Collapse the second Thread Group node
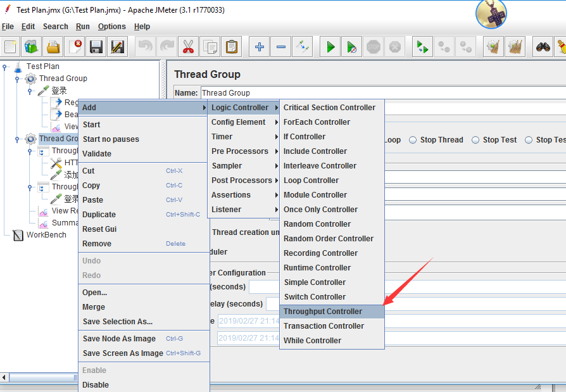This screenshot has width=566, height=392. [17, 139]
